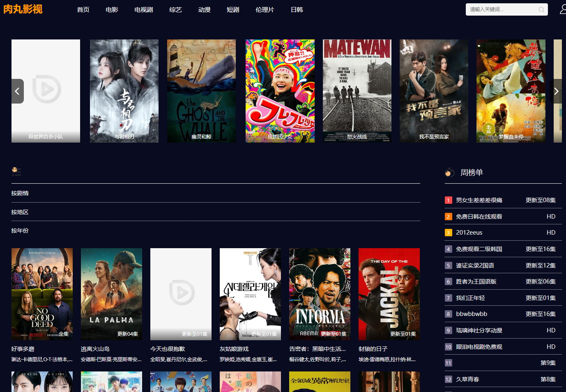Open the user account icon

point(563,9)
